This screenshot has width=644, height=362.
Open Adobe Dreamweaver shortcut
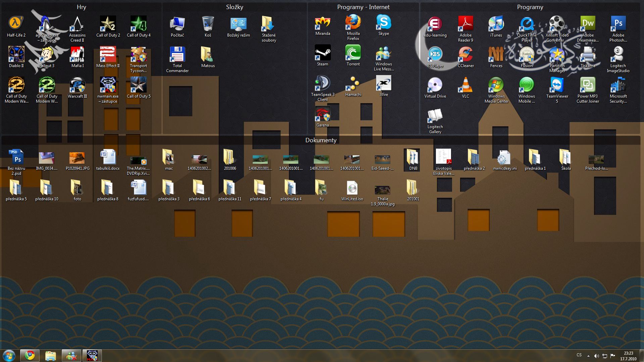(x=588, y=23)
